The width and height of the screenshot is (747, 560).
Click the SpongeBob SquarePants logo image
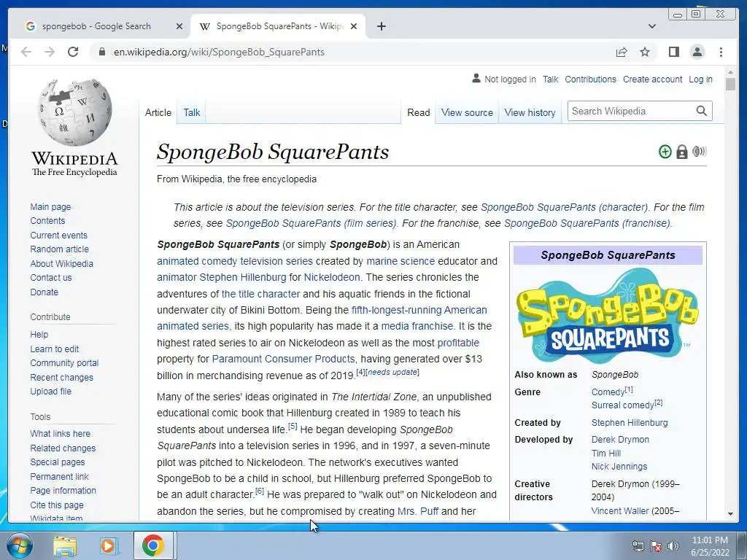coord(608,315)
